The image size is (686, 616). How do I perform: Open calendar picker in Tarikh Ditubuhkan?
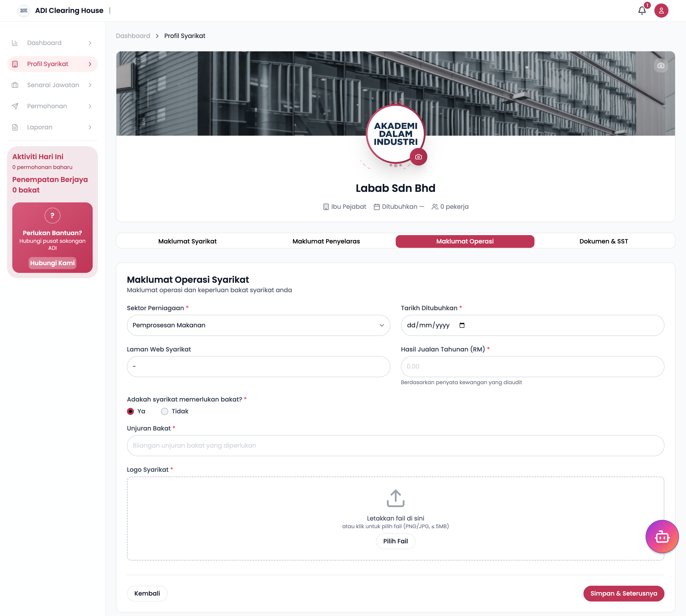coord(462,325)
